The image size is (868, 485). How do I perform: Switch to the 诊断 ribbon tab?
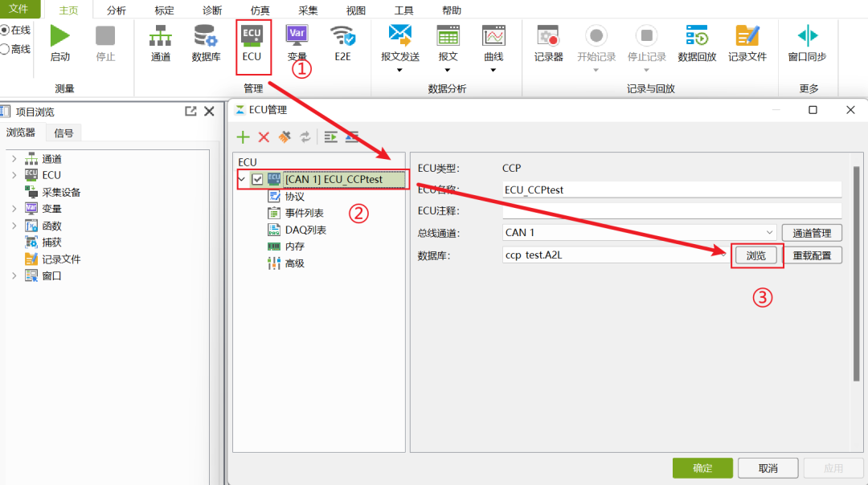point(212,10)
